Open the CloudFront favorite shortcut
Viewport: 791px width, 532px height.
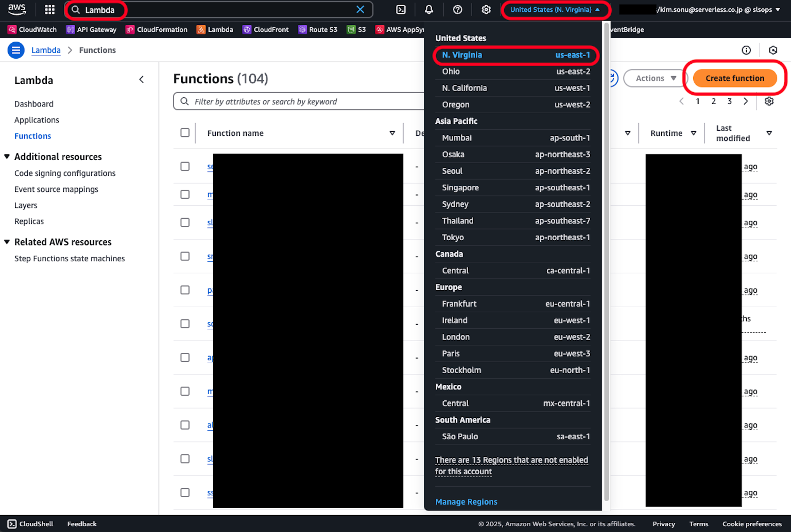click(265, 29)
